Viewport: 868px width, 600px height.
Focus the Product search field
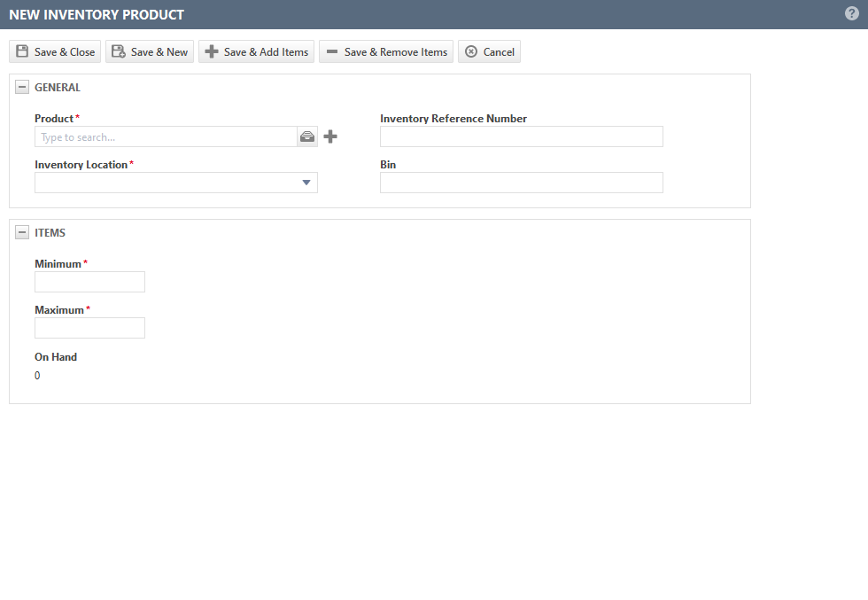coord(166,136)
